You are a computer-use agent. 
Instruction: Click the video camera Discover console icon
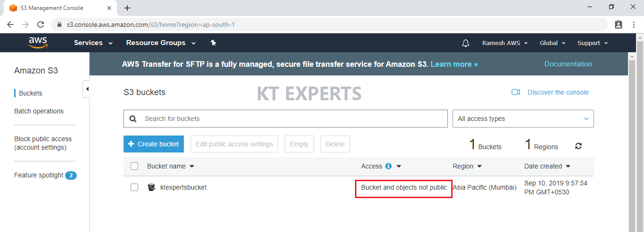(516, 92)
